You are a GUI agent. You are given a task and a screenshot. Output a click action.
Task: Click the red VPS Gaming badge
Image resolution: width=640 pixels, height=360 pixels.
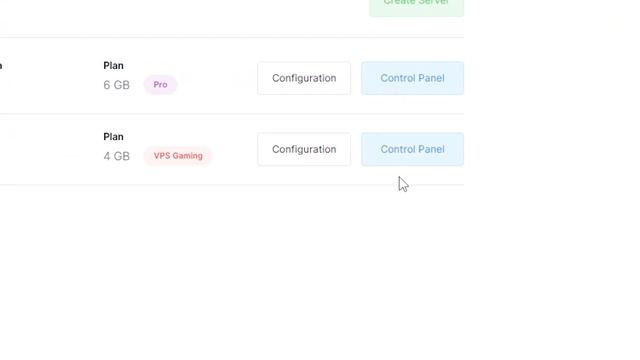[x=178, y=156]
